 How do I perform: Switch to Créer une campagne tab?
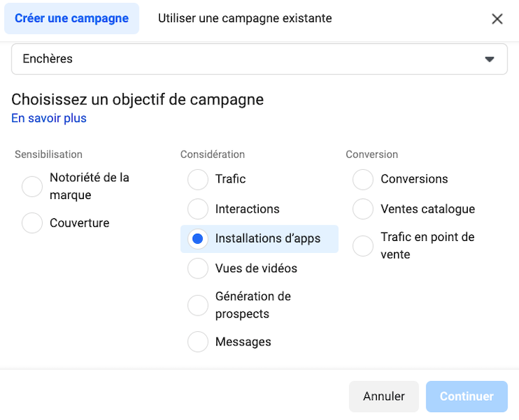coord(72,18)
